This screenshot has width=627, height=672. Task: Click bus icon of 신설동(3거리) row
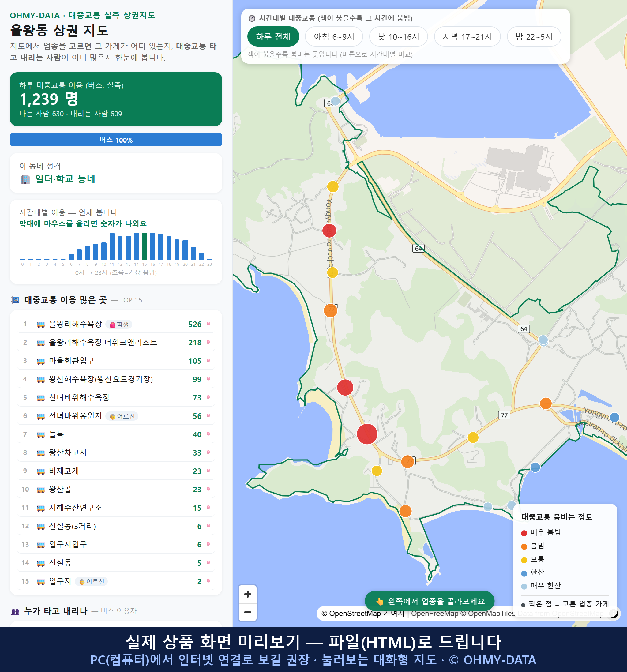40,526
